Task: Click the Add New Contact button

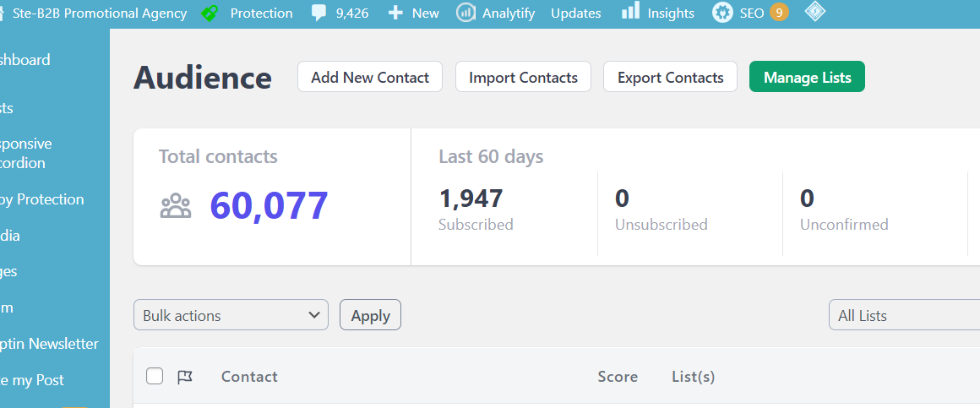Action: 370,77
